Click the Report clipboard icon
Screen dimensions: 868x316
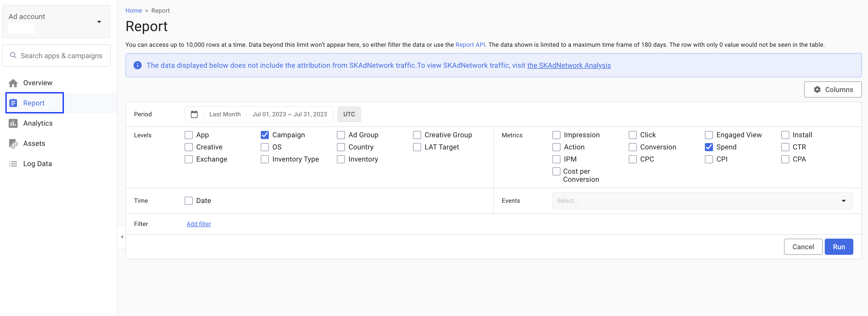[x=13, y=103]
